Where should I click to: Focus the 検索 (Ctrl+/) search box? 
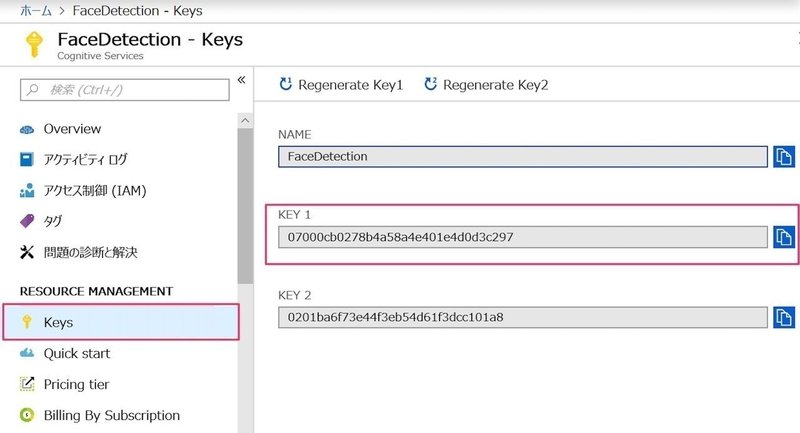pos(124,90)
